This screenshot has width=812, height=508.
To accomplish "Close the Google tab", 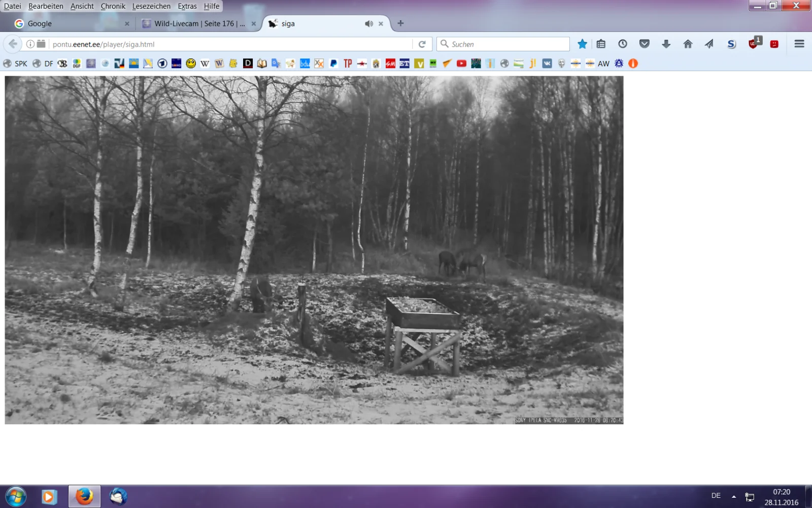I will [x=127, y=24].
